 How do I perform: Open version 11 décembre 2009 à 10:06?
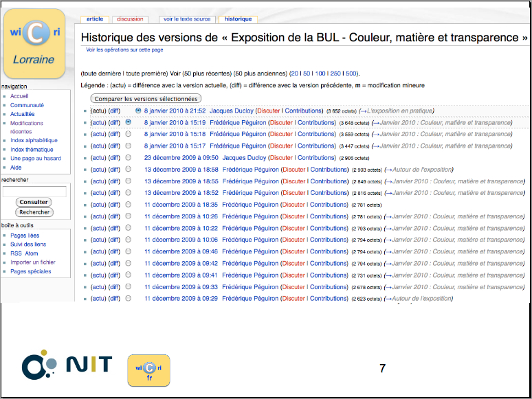(x=181, y=240)
